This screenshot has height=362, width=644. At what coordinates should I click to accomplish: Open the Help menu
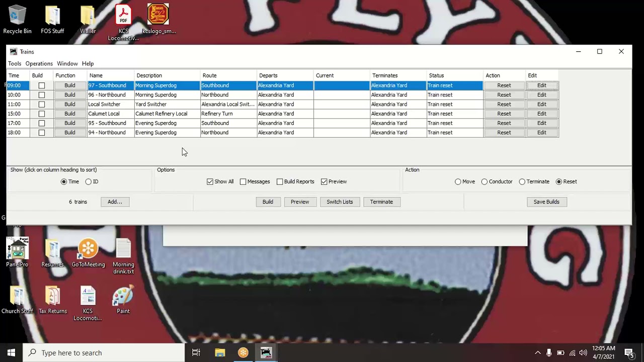coord(88,64)
